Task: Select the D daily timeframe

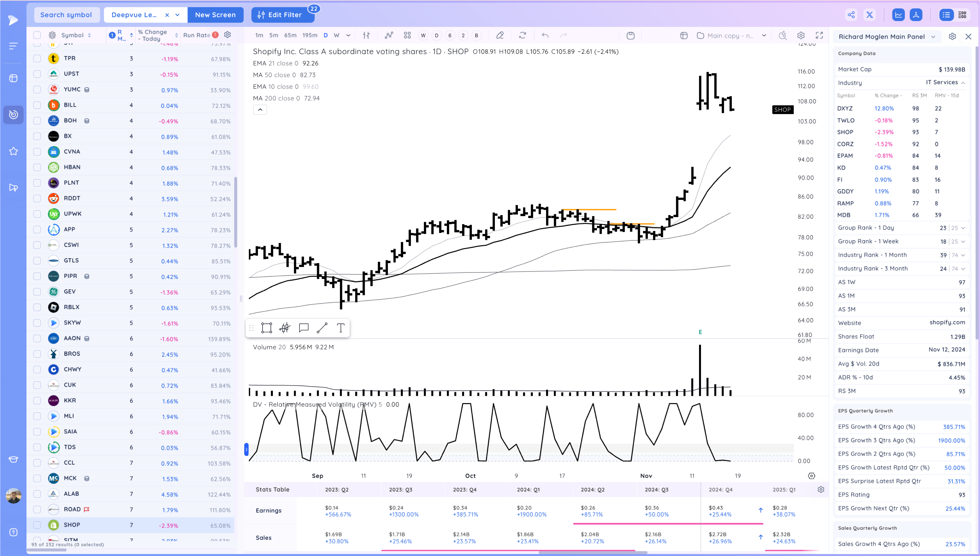Action: [326, 36]
